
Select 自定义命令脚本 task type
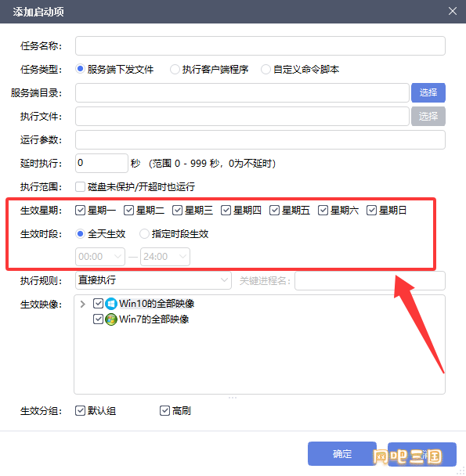point(266,69)
